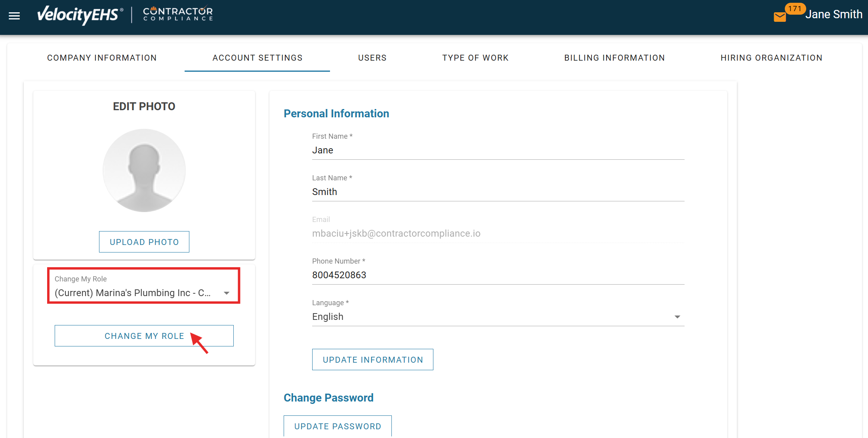Click the VelocityEHS Contractor Compliance logo

(x=125, y=15)
